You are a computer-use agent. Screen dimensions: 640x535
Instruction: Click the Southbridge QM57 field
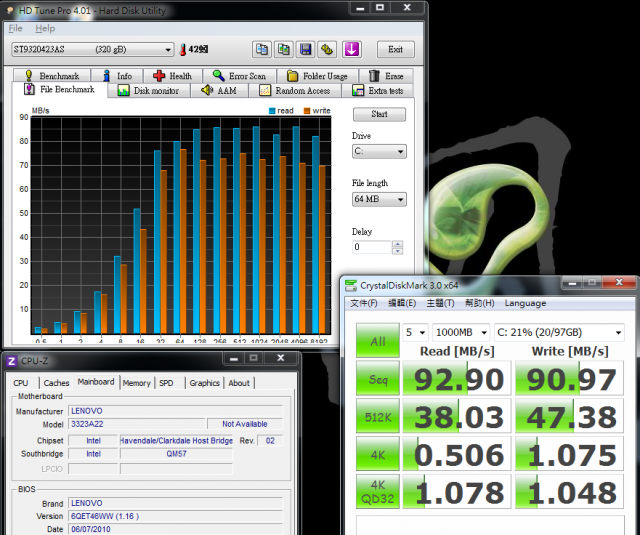pos(176,454)
